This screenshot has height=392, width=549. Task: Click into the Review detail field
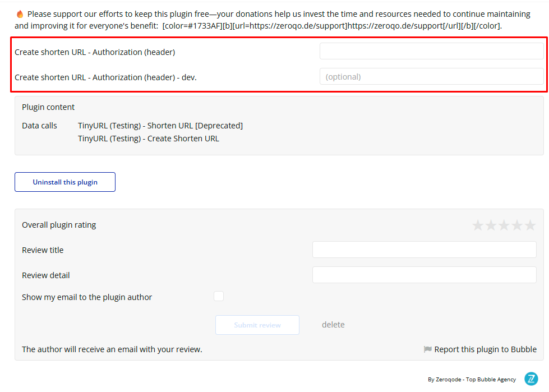click(x=424, y=275)
